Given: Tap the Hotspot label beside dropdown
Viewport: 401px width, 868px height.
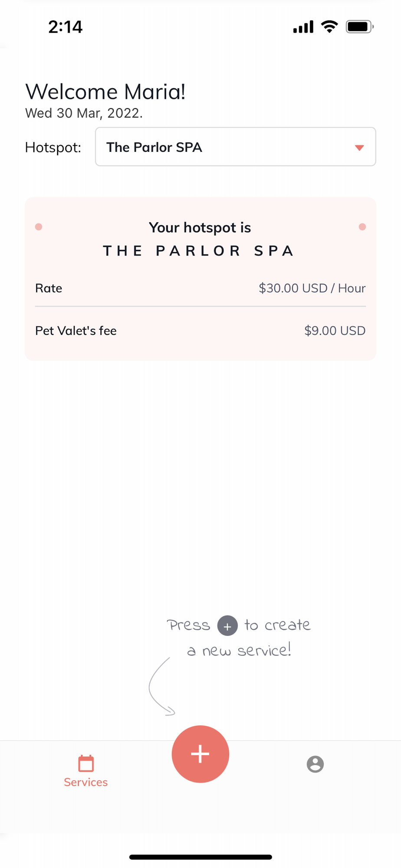Looking at the screenshot, I should pos(53,148).
